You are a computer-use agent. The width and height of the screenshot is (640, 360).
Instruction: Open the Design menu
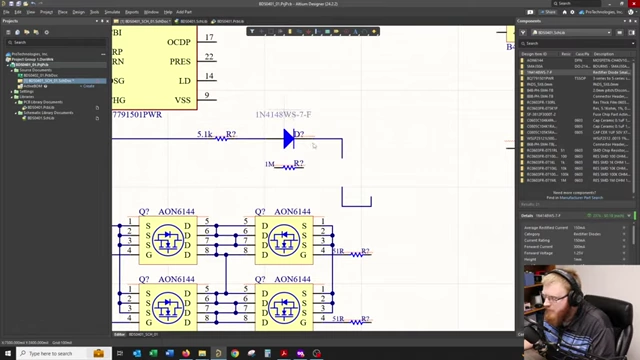(78, 12)
